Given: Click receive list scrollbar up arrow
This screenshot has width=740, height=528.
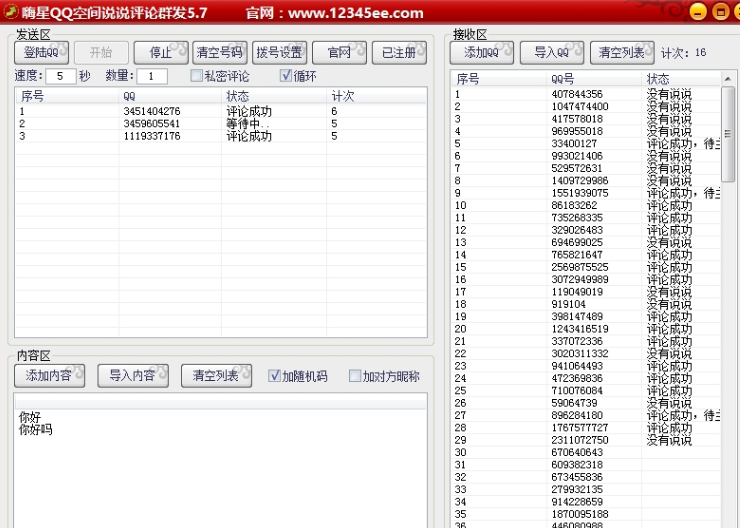Looking at the screenshot, I should click(728, 79).
